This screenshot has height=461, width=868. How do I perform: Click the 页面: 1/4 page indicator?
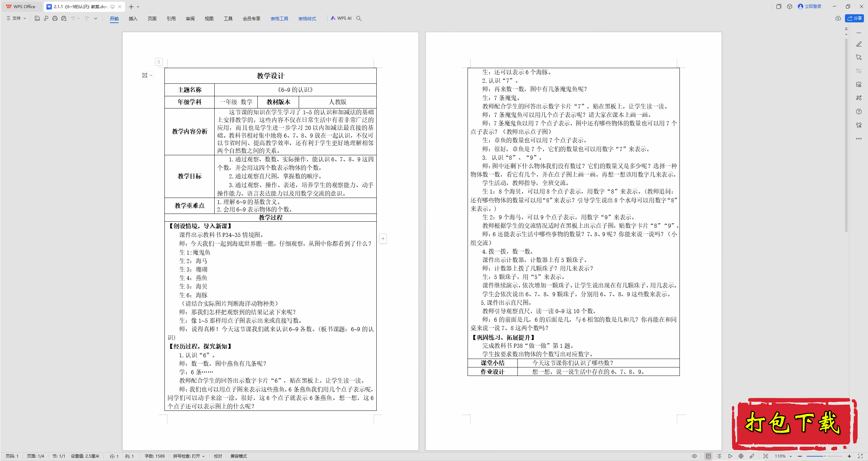pyautogui.click(x=36, y=456)
